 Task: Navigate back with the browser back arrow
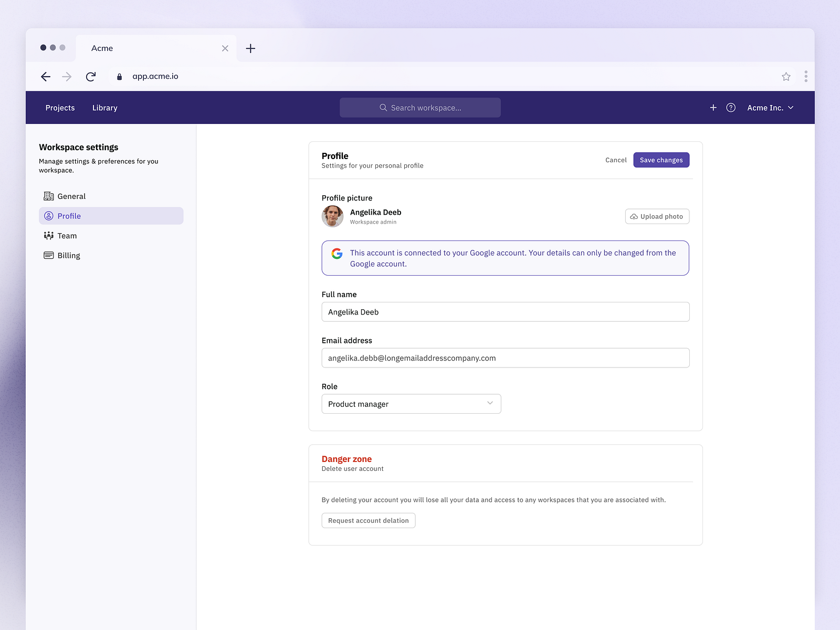pos(46,76)
